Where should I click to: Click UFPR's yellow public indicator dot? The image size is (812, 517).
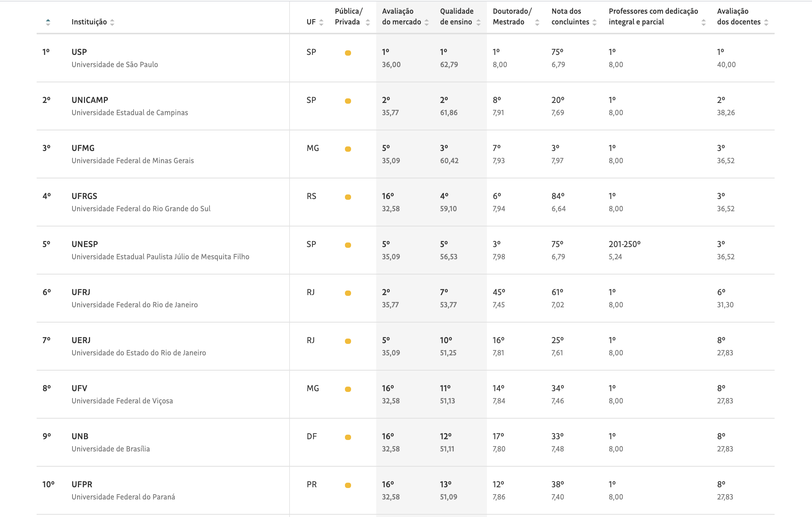click(x=348, y=485)
